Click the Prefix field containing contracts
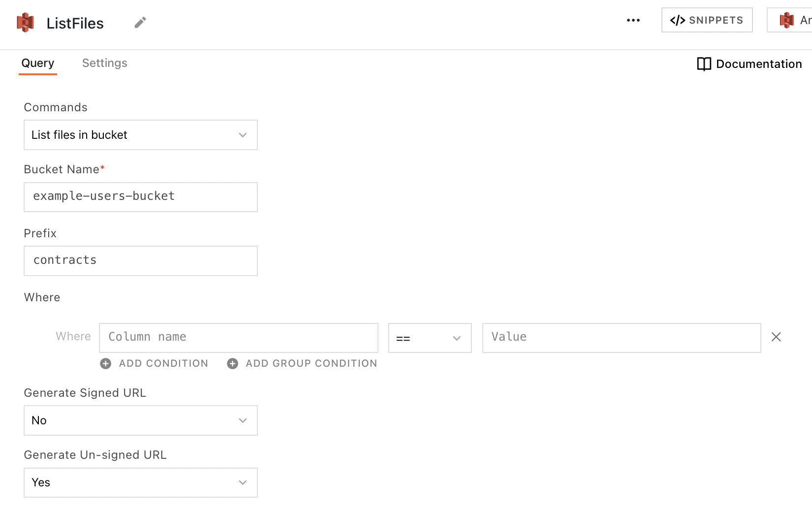The height and width of the screenshot is (509, 812). [141, 261]
